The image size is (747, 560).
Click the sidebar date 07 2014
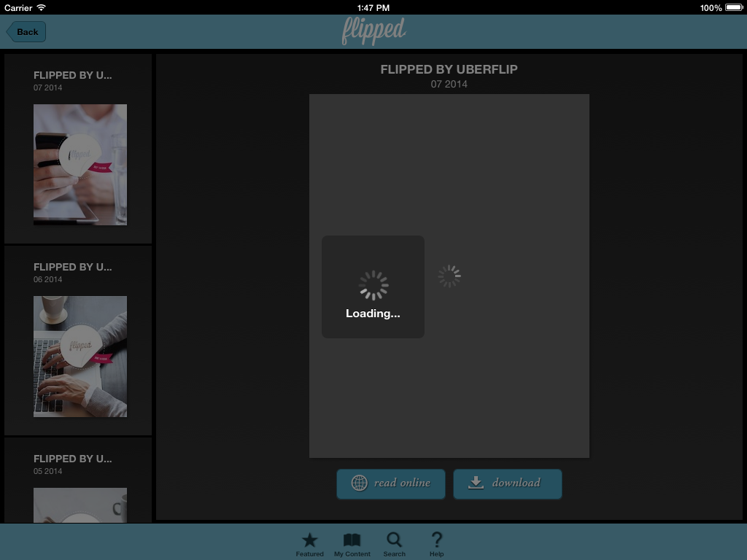tap(47, 87)
